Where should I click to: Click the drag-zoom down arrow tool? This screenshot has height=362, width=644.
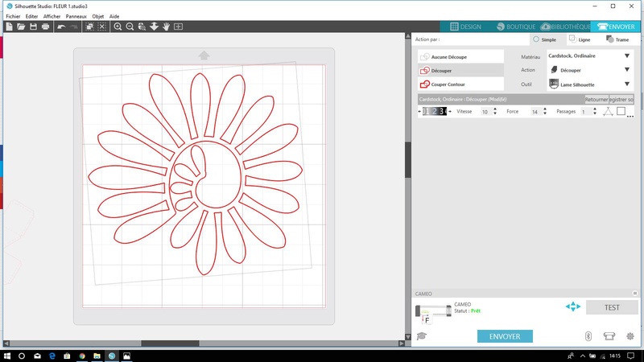pos(154,27)
